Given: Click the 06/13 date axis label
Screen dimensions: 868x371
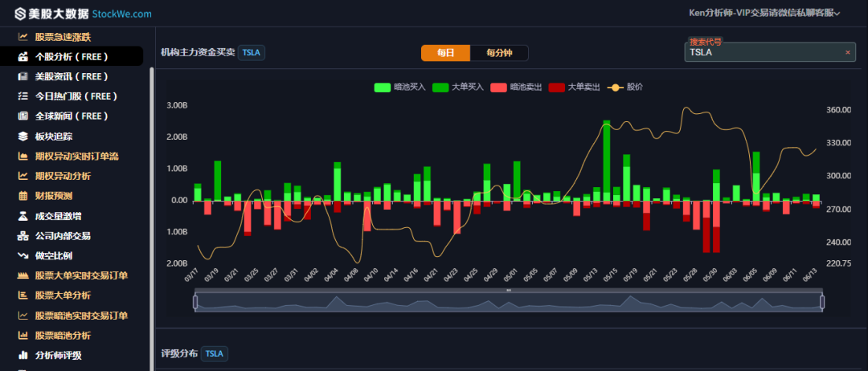Looking at the screenshot, I should tap(810, 275).
